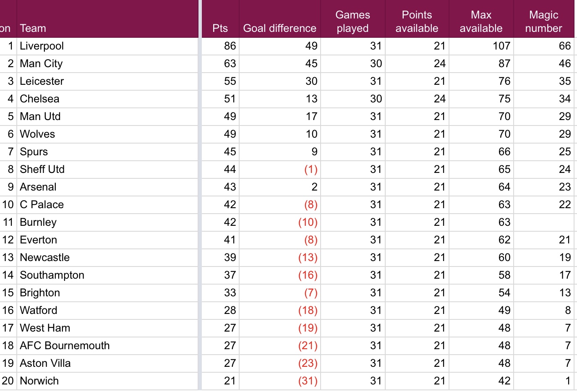The image size is (577, 392).
Task: Select the Liverpool team cell
Action: (42, 46)
